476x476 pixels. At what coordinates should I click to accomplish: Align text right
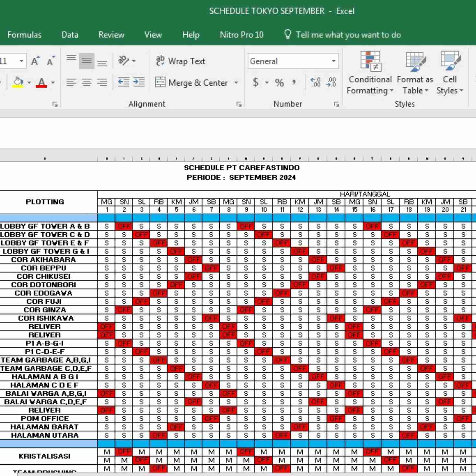tap(102, 82)
